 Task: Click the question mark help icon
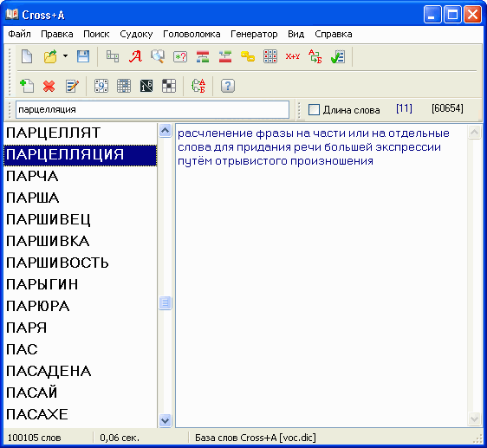pyautogui.click(x=228, y=86)
